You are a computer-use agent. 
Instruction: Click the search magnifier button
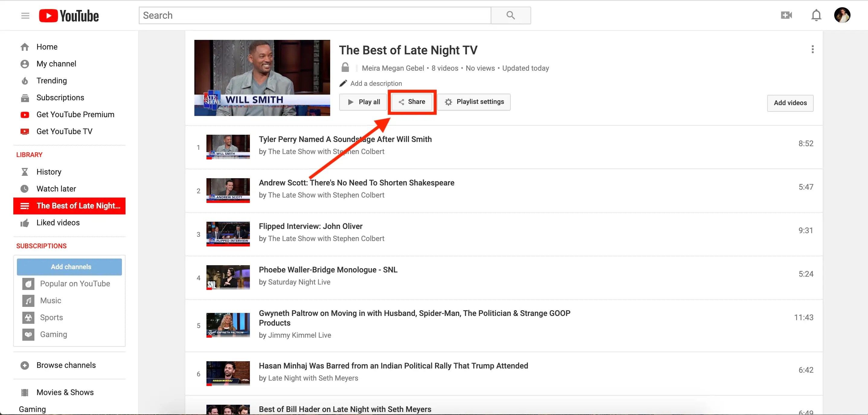tap(510, 15)
